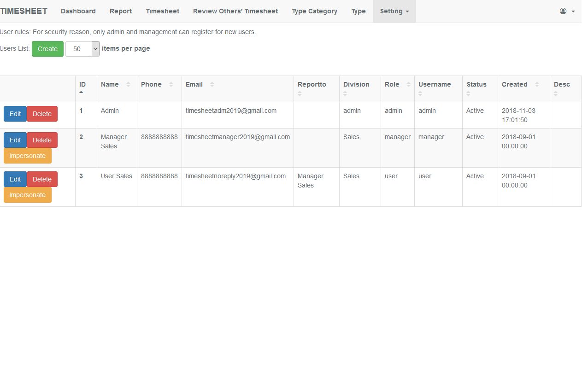The width and height of the screenshot is (582, 392).
Task: Click the ID column sort arrow
Action: point(82,91)
